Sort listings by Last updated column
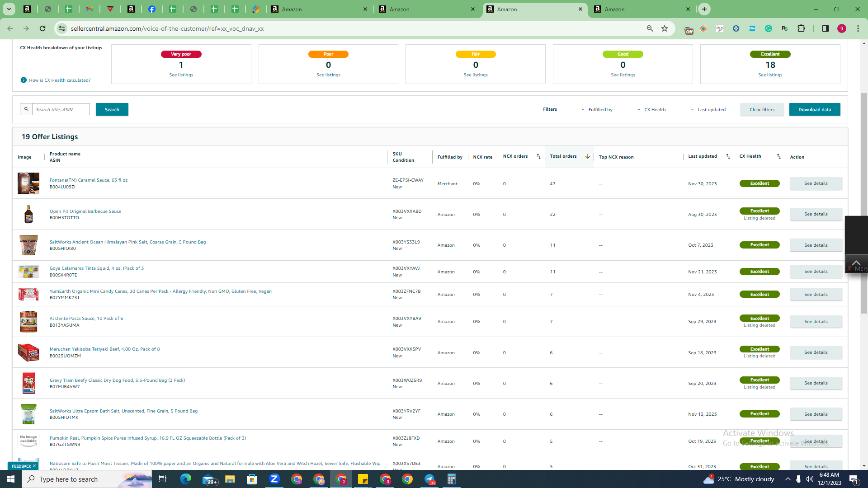 [728, 156]
